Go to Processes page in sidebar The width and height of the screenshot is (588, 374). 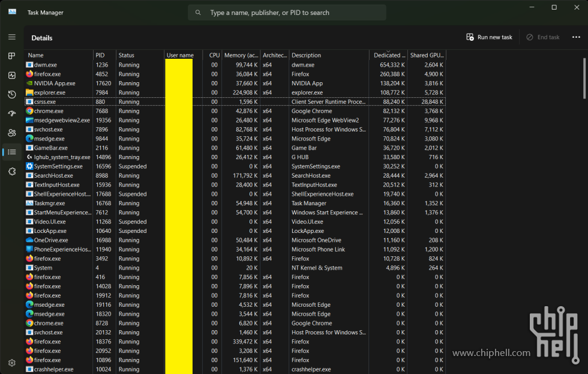tap(12, 56)
